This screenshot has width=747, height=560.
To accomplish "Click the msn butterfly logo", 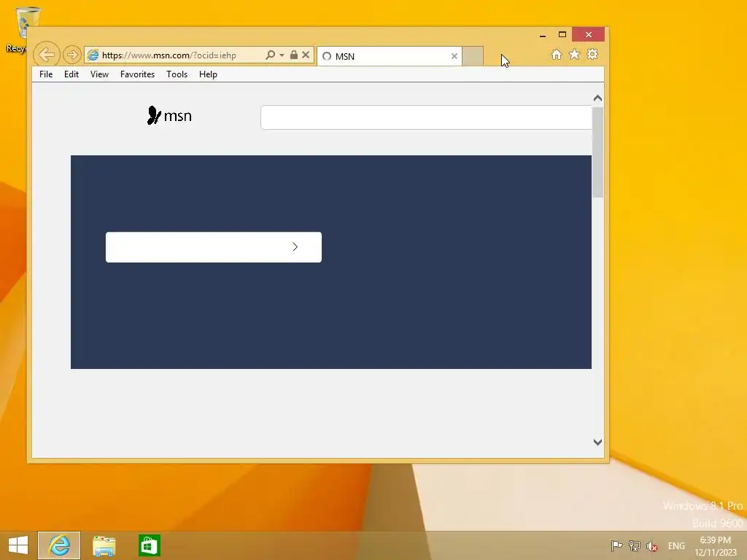I will [169, 116].
